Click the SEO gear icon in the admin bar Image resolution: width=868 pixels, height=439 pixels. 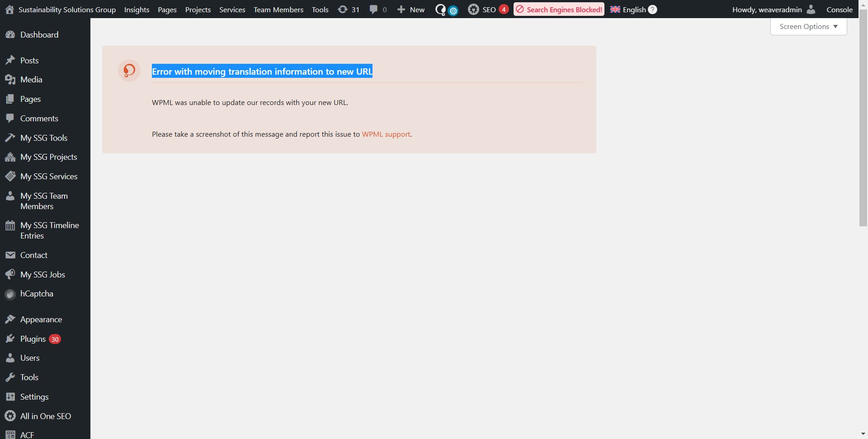[x=473, y=10]
